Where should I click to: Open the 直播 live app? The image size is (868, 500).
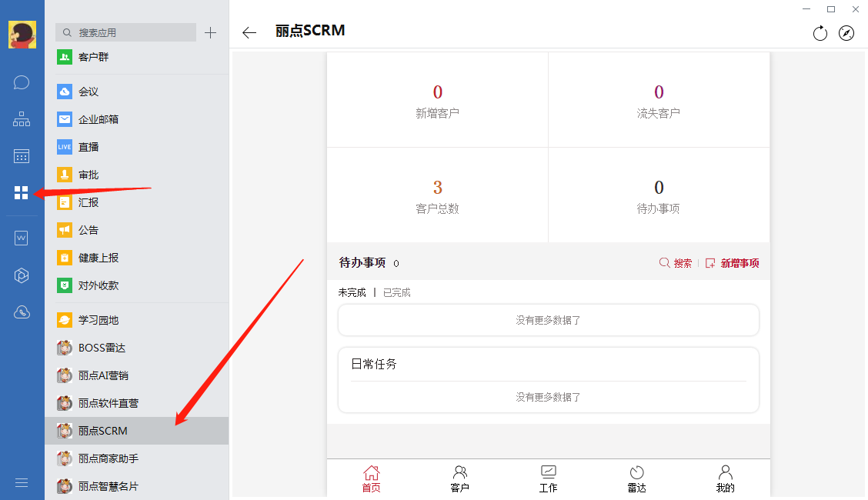137,147
